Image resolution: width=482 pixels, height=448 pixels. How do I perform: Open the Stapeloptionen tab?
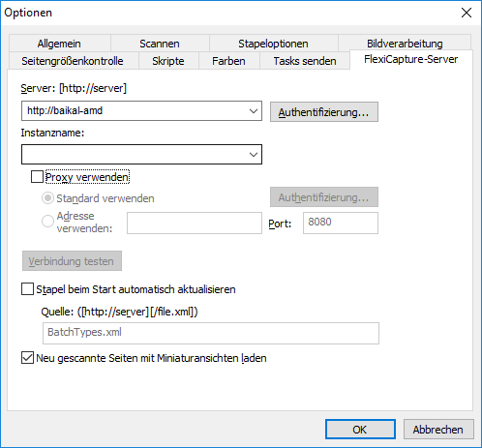273,44
